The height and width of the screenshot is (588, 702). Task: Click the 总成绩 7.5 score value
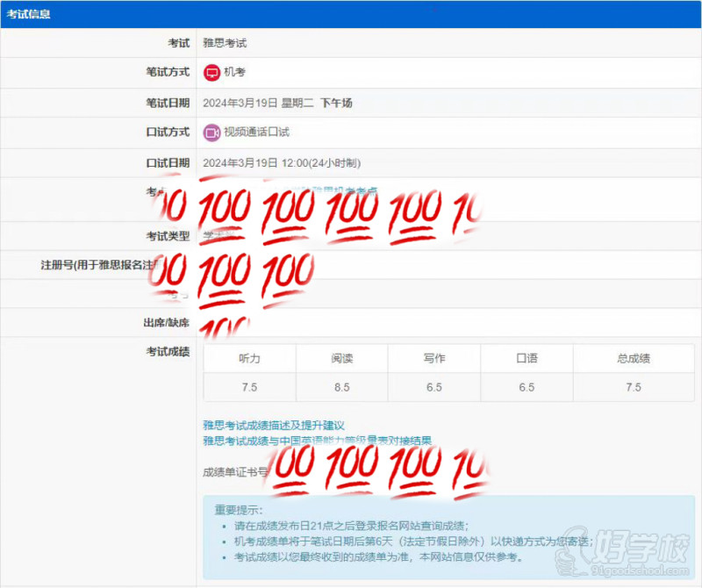634,387
